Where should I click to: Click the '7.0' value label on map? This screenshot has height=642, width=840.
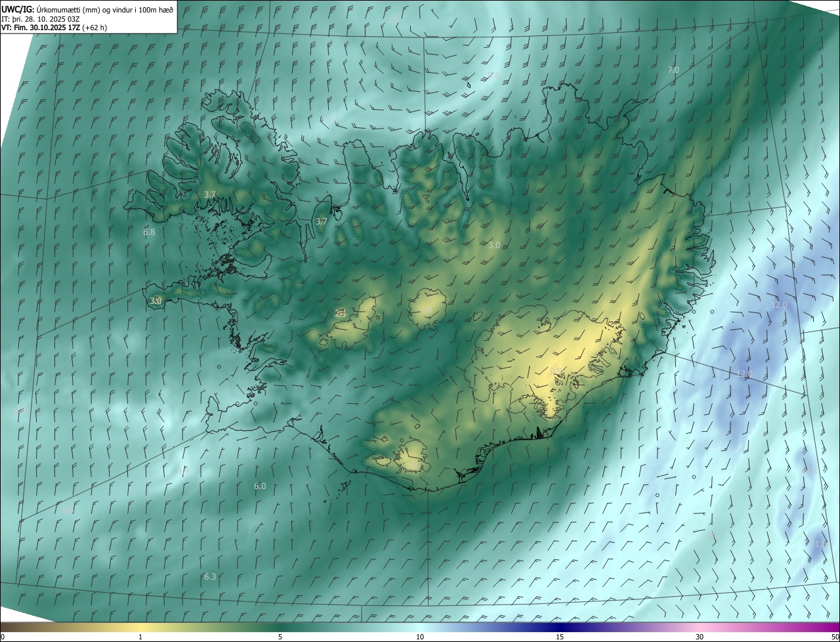pos(673,70)
